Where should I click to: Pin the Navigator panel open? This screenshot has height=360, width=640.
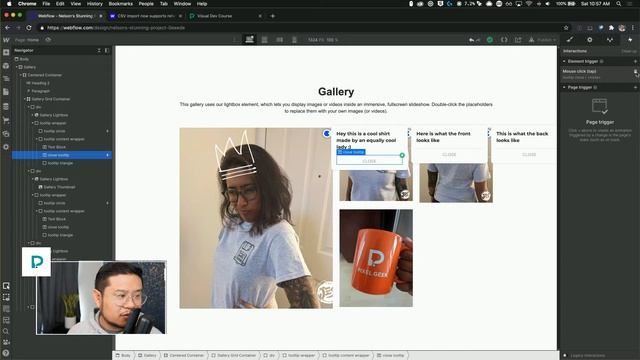[107, 51]
